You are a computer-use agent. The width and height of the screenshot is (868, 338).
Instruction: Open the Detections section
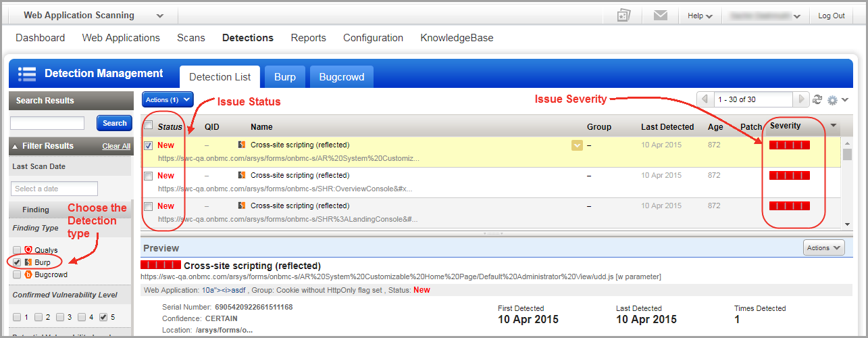(248, 38)
